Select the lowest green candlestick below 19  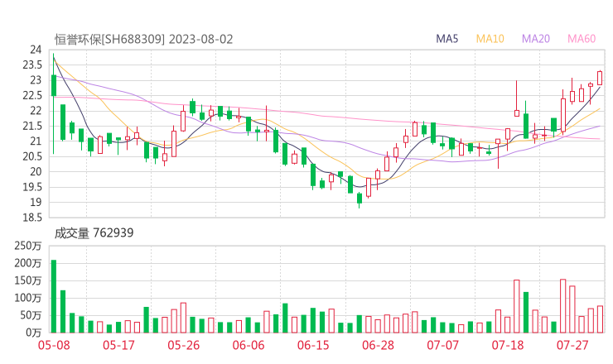(x=360, y=199)
